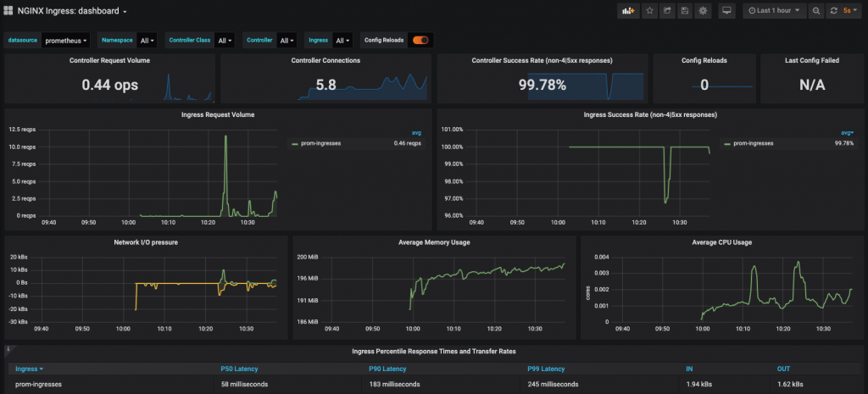
Task: Click the 99.78% legend value in Success Rate
Action: (x=844, y=143)
